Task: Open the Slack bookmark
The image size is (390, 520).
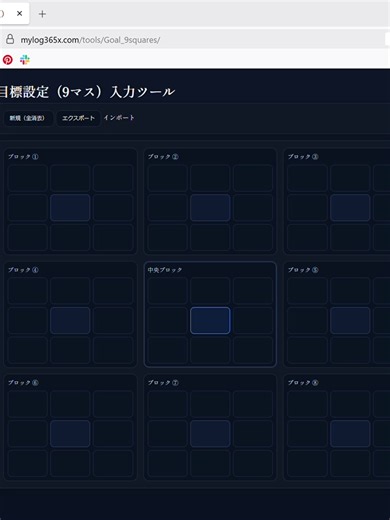Action: [x=25, y=60]
